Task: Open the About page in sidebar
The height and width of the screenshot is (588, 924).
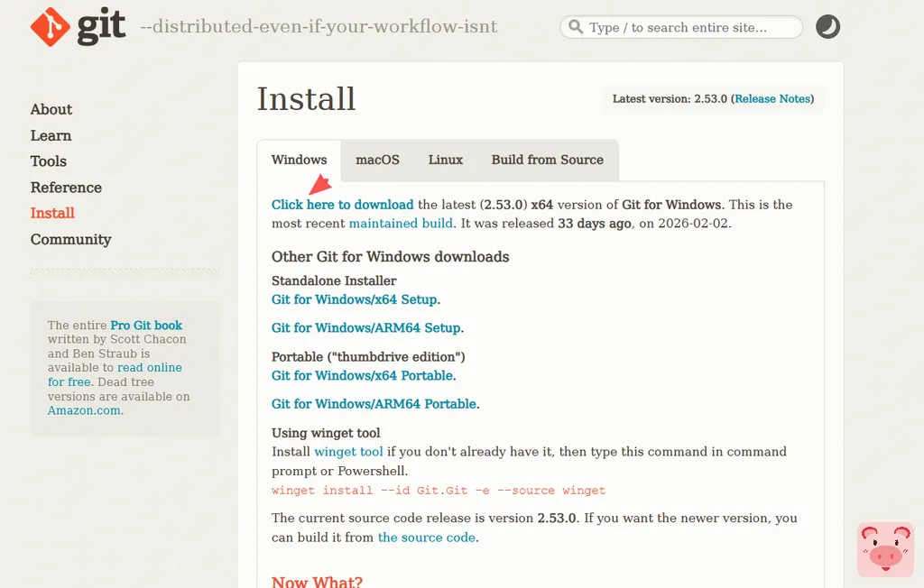Action: click(51, 110)
